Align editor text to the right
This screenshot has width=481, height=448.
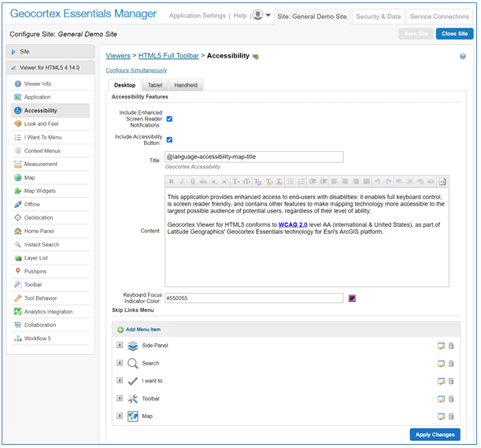(x=356, y=181)
